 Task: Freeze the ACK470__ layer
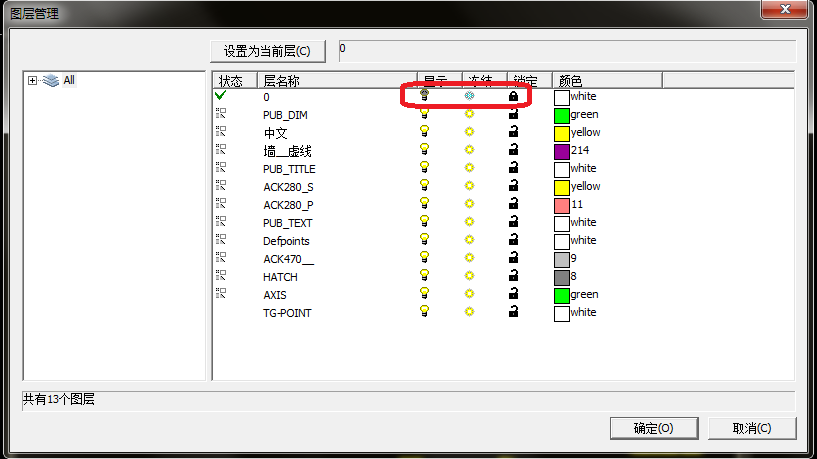pos(469,257)
